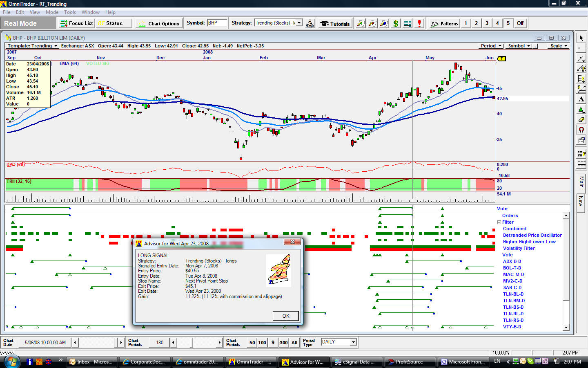Select the regression channel tool
Screen dimensions: 588x368
point(581,89)
